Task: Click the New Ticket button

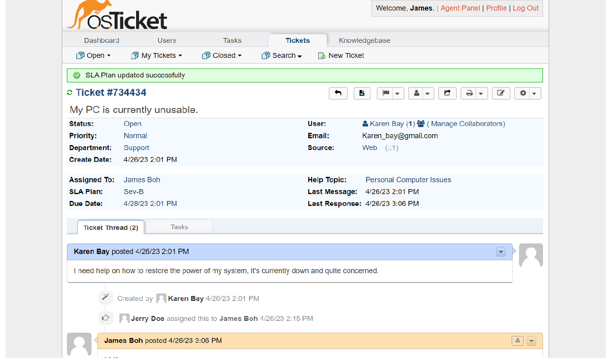Action: (x=346, y=55)
